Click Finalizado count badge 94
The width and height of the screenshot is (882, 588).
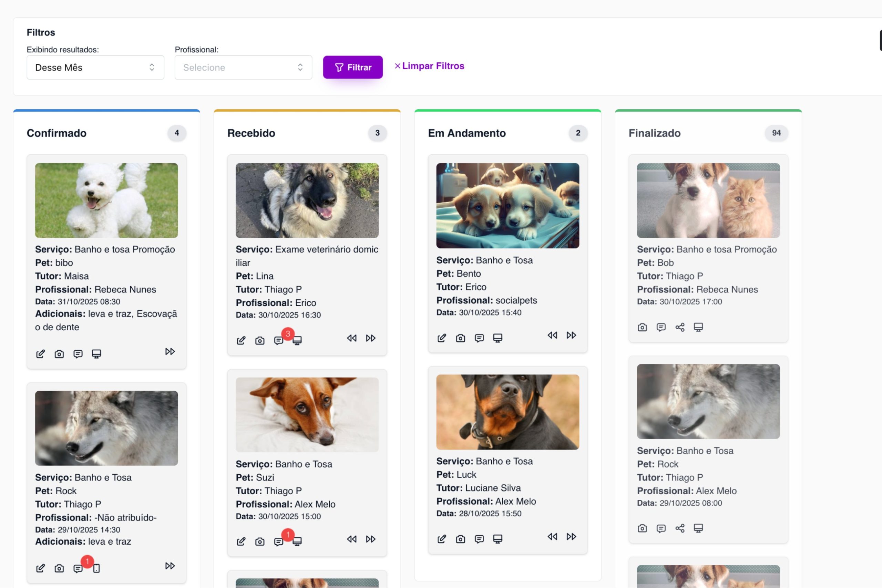tap(776, 133)
